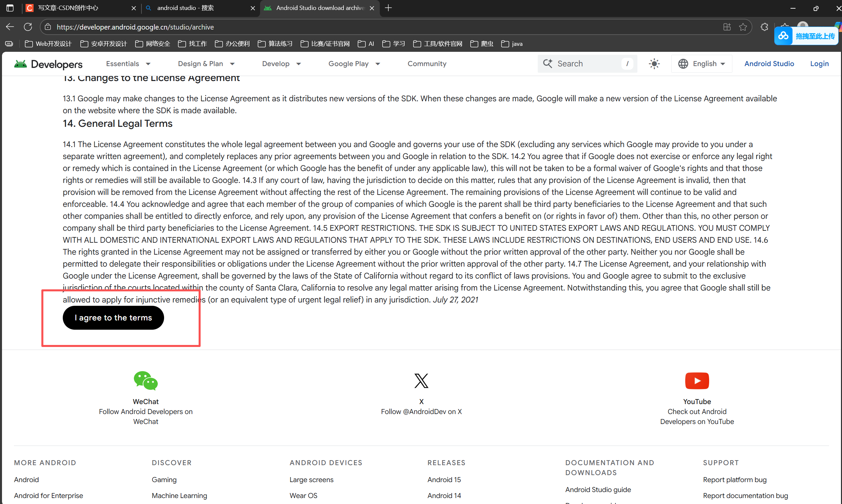Open the tab actions menu icon
Viewport: 842px width, 504px height.
coord(10,8)
